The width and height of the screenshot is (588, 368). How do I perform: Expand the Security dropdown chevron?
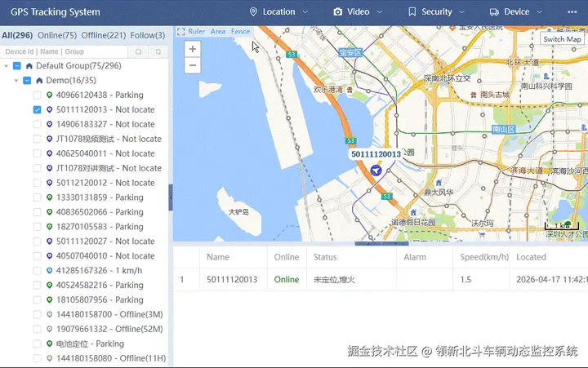pos(461,12)
